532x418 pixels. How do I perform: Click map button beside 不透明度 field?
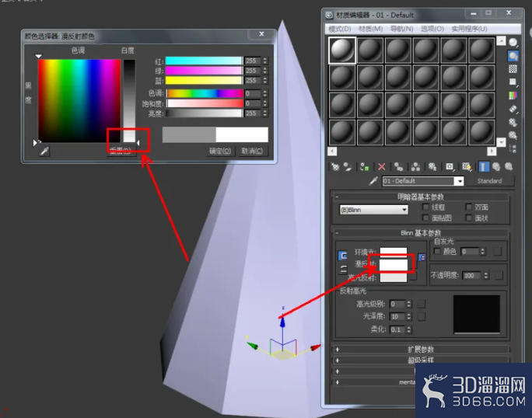coord(499,275)
